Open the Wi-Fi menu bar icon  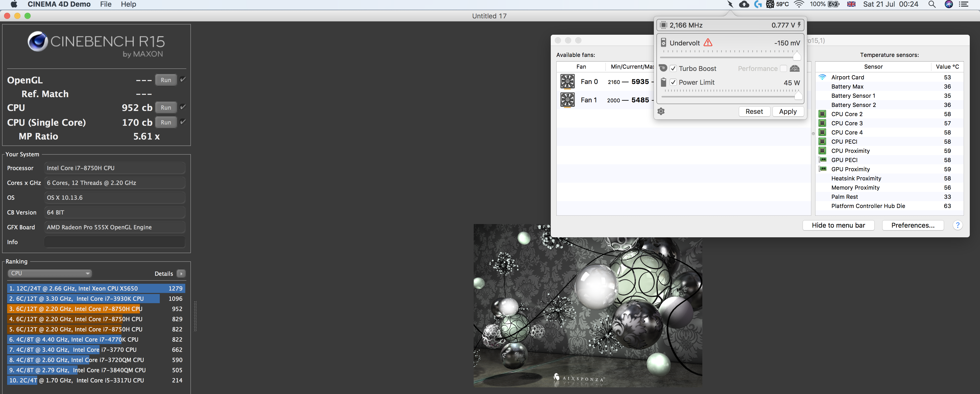click(x=799, y=4)
